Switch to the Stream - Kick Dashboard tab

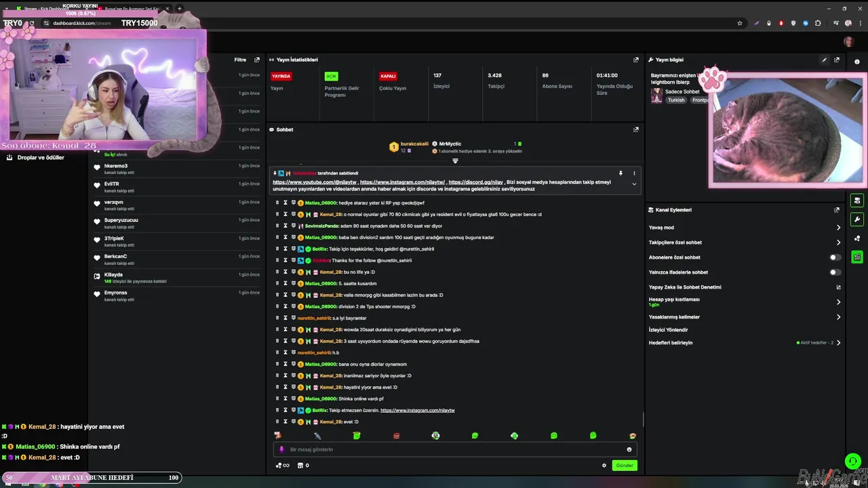pos(54,9)
